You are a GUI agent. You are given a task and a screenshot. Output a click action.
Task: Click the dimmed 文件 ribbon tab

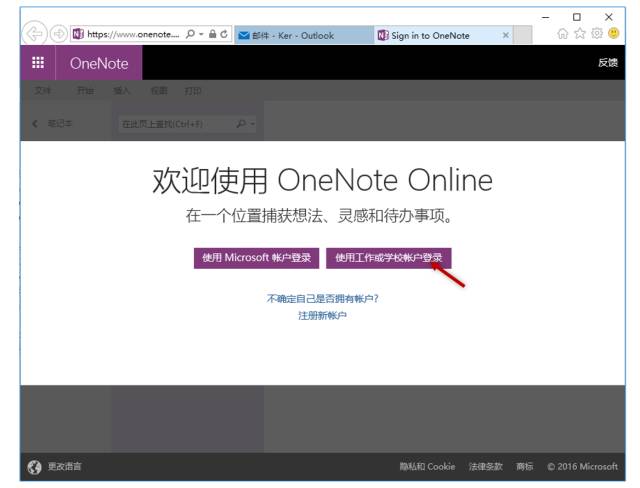tap(42, 91)
